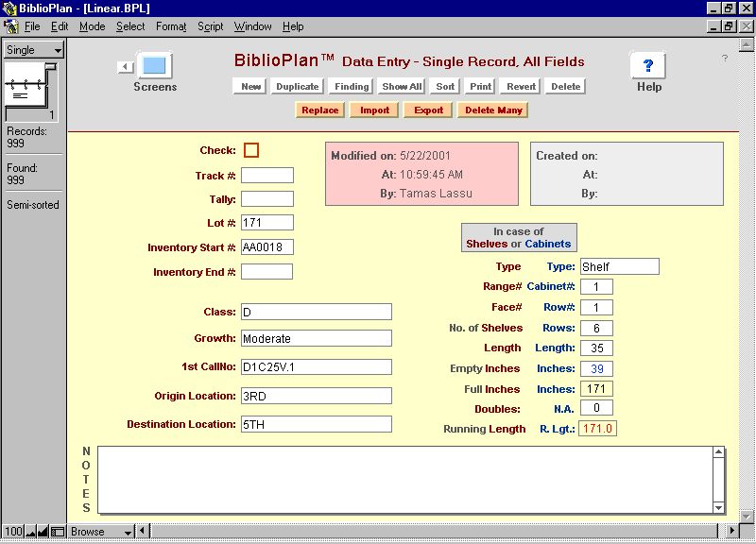Click the Face# Row# field
This screenshot has width=756, height=544.
point(596,307)
